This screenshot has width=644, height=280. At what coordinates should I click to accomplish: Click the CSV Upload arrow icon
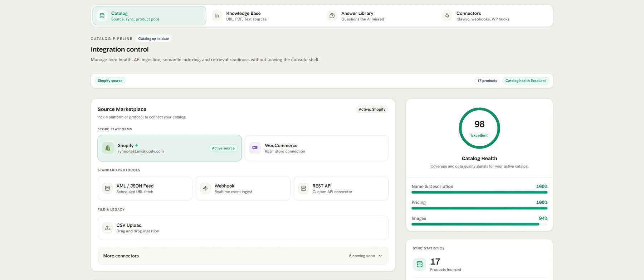107,228
